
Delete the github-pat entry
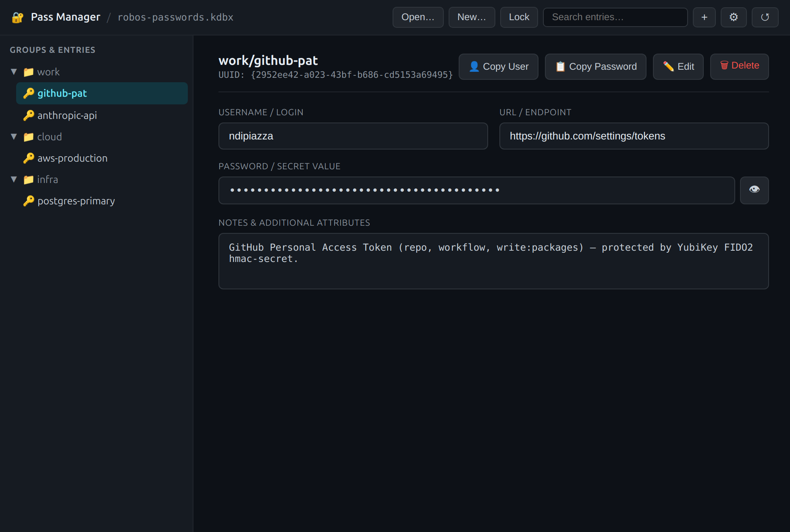740,67
